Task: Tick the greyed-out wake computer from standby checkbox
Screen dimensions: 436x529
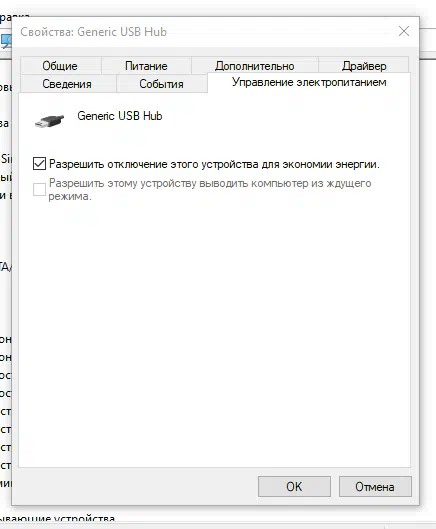Action: tap(39, 189)
